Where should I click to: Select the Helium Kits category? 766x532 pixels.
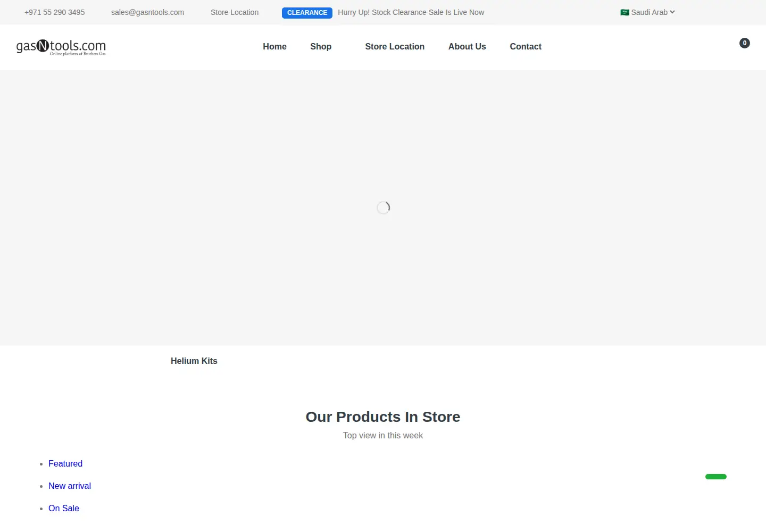tap(194, 361)
